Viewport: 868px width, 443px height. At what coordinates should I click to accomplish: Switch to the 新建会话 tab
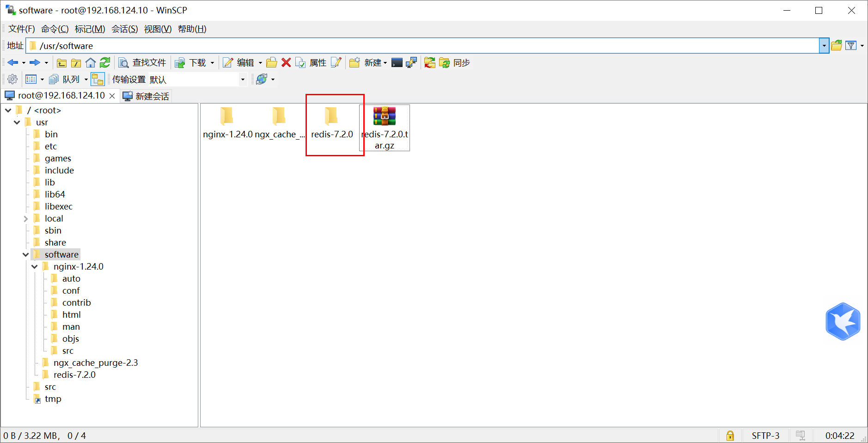[x=145, y=96]
